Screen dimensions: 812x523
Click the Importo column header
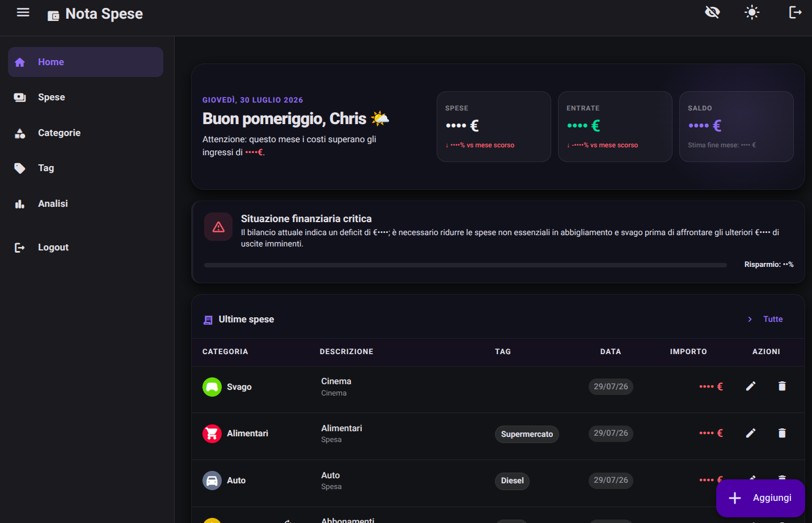(688, 352)
